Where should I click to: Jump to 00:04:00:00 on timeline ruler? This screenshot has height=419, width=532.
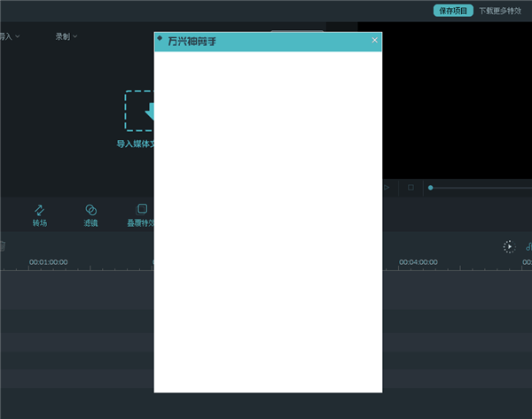tap(418, 262)
